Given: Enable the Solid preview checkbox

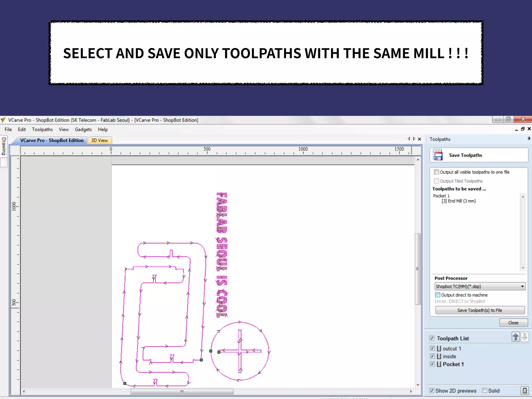Looking at the screenshot, I should coord(484,391).
